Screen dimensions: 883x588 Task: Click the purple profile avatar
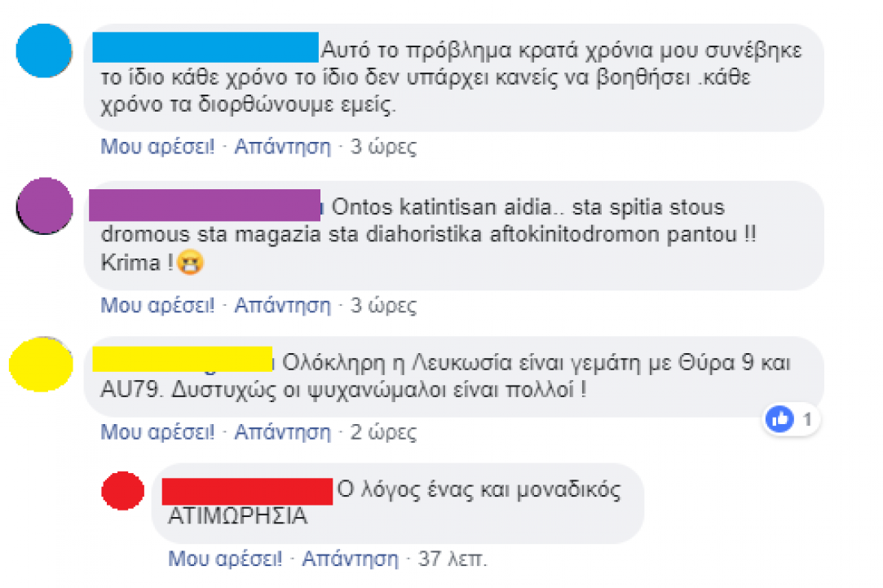click(45, 206)
